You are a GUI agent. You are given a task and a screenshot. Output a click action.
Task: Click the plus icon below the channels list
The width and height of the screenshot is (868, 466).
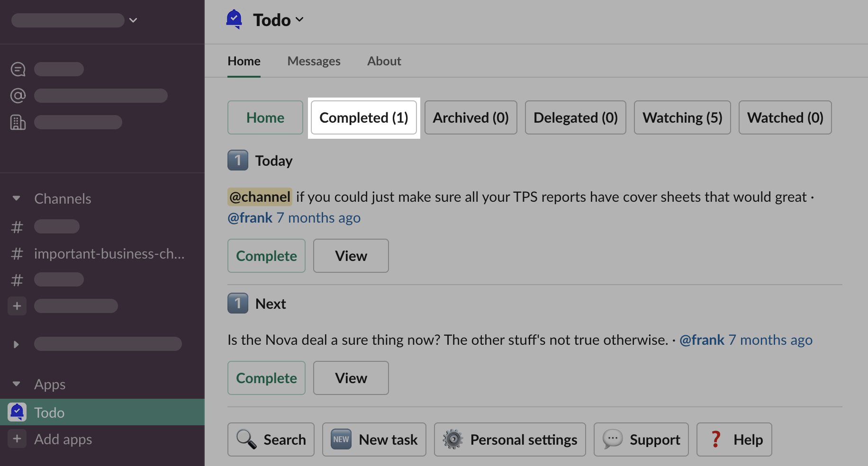(17, 306)
